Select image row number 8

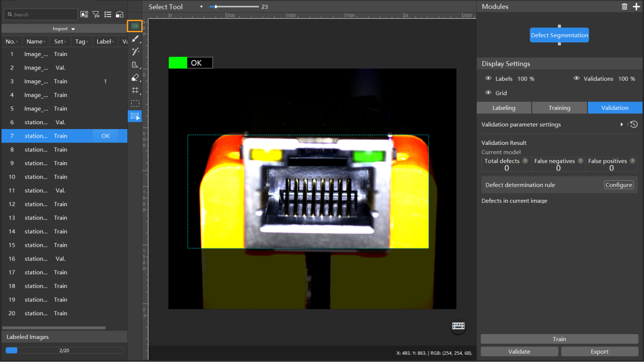[64, 149]
